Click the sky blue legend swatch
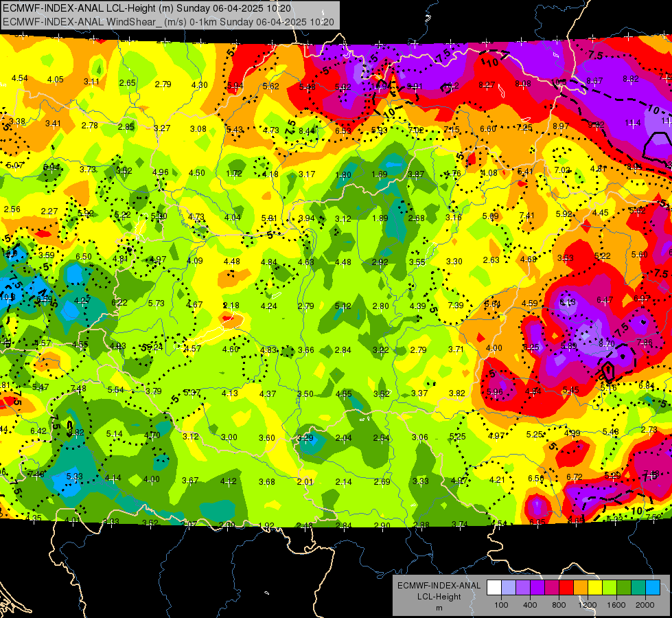Image resolution: width=672 pixels, height=618 pixels. (653, 588)
